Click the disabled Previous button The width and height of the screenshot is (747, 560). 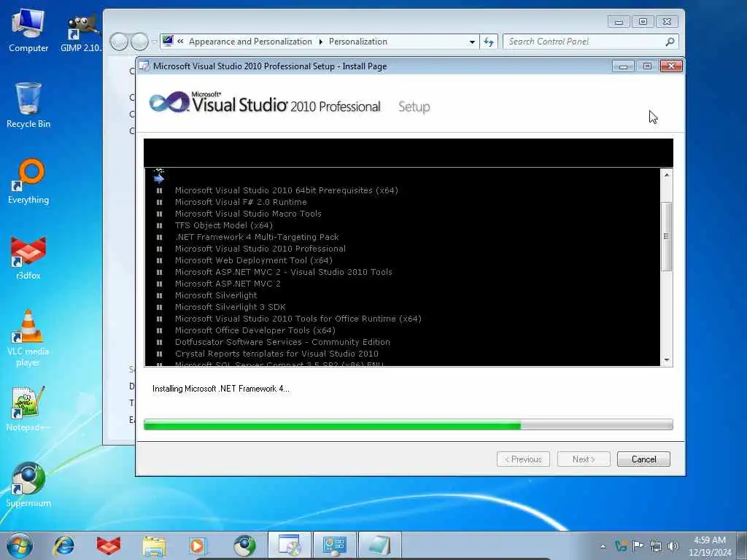point(523,459)
